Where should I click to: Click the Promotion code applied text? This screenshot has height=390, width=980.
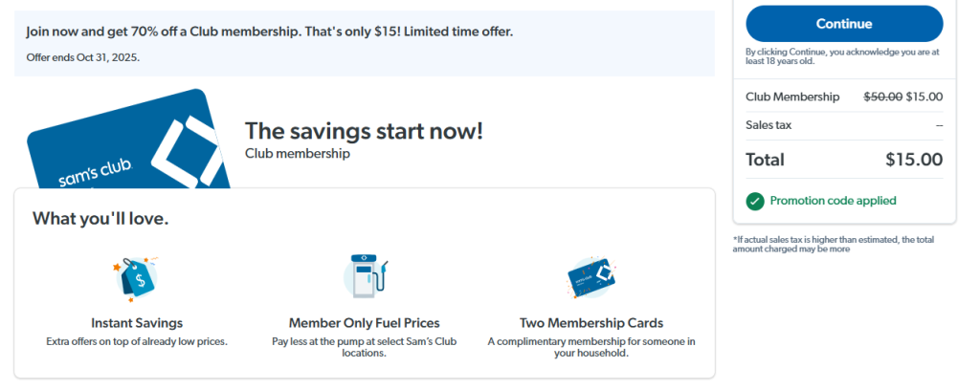pyautogui.click(x=833, y=201)
